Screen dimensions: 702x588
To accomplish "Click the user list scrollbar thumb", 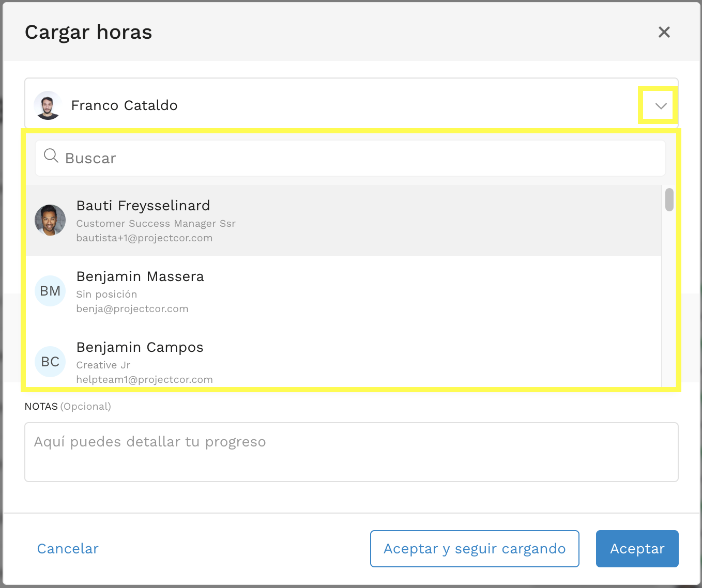I will tap(669, 200).
